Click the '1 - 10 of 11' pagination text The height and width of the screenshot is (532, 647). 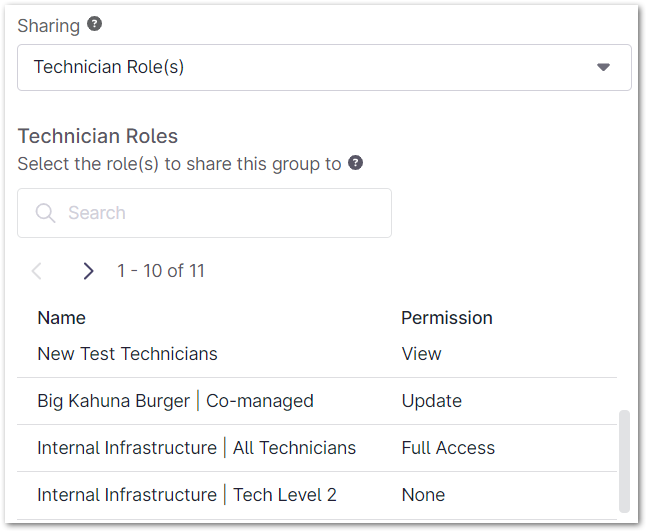pos(161,271)
